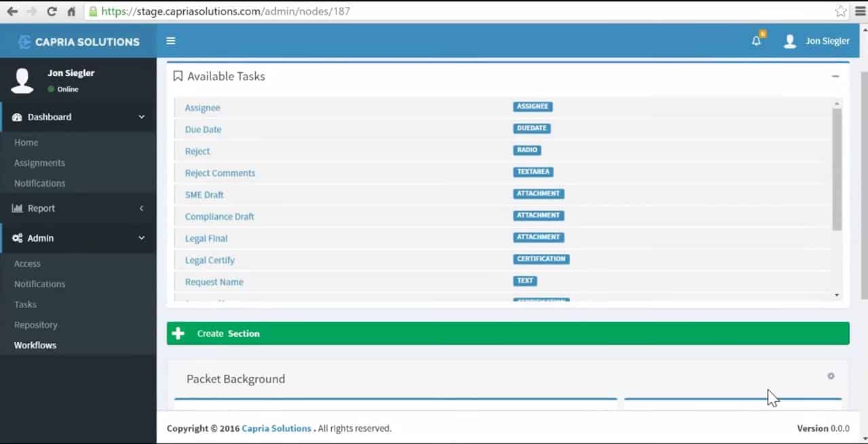Click the Available Tasks bookmark icon
The image size is (868, 444).
[x=178, y=76]
